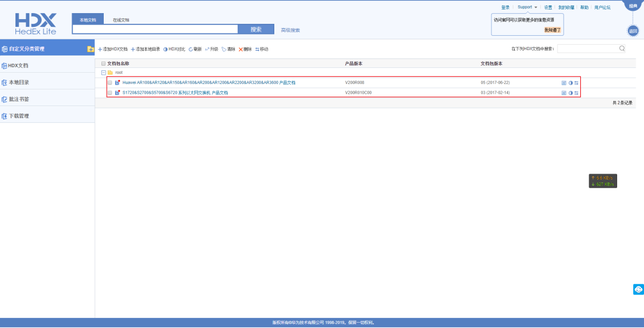
Task: Click the 版权所有 copyright footer text
Action: (x=323, y=323)
